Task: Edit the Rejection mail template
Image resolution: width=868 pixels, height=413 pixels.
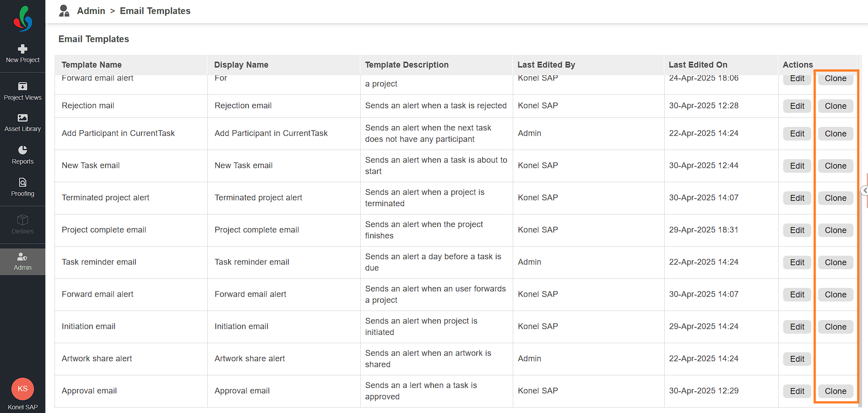Action: [797, 106]
